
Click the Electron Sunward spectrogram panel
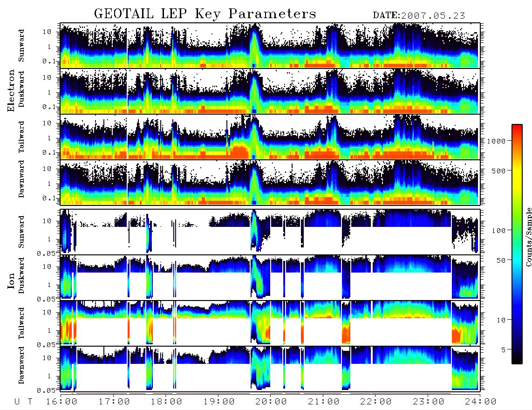270,46
